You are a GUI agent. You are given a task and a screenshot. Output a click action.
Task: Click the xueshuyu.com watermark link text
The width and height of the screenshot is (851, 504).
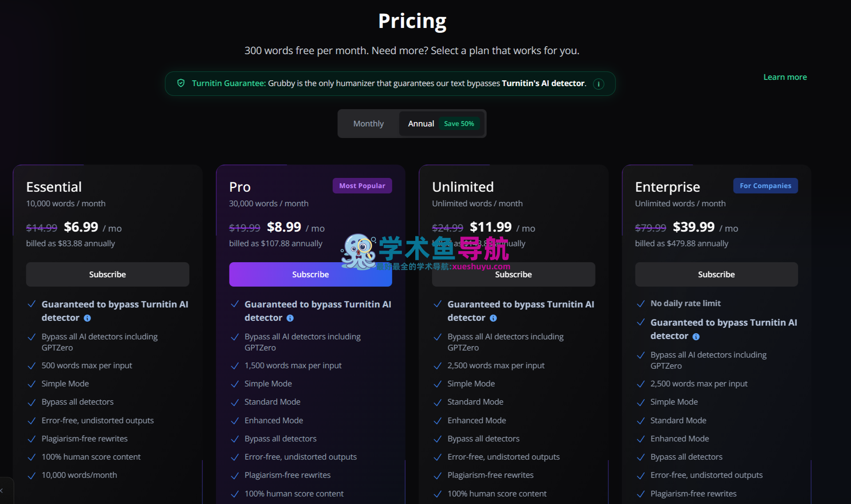481,267
